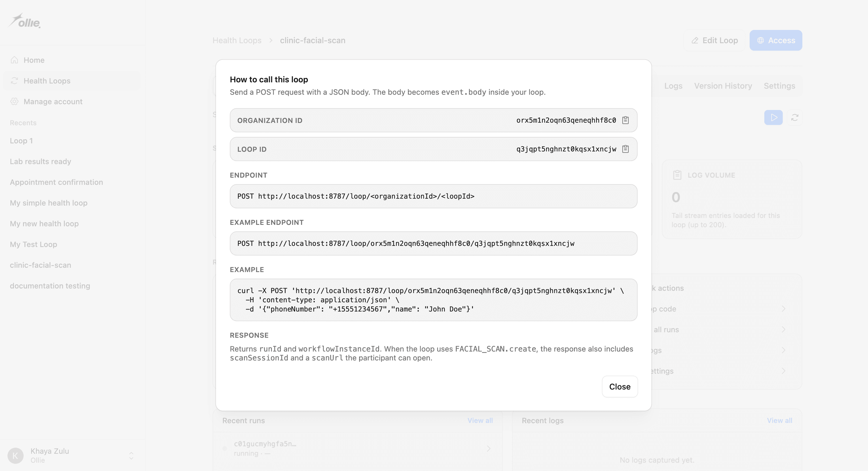Viewport: 868px width, 471px height.
Task: Open Manage account in sidebar
Action: [72, 101]
